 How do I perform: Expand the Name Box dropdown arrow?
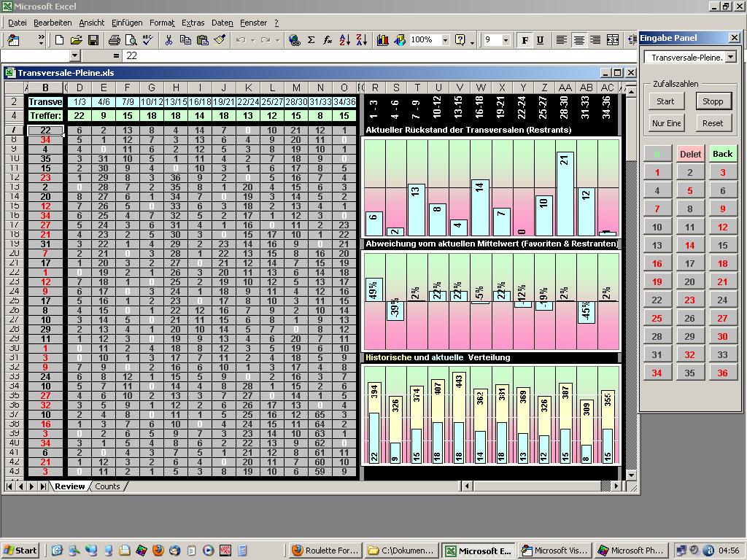pos(74,55)
